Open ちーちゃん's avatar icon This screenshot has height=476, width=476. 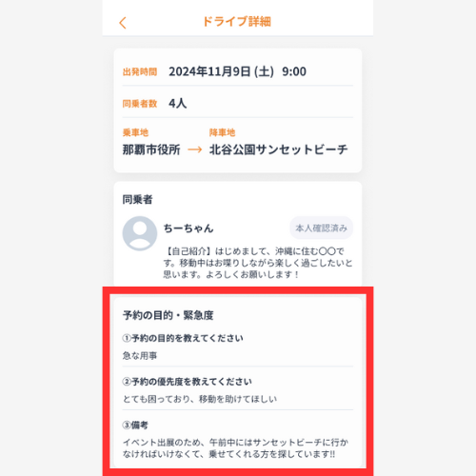point(140,233)
